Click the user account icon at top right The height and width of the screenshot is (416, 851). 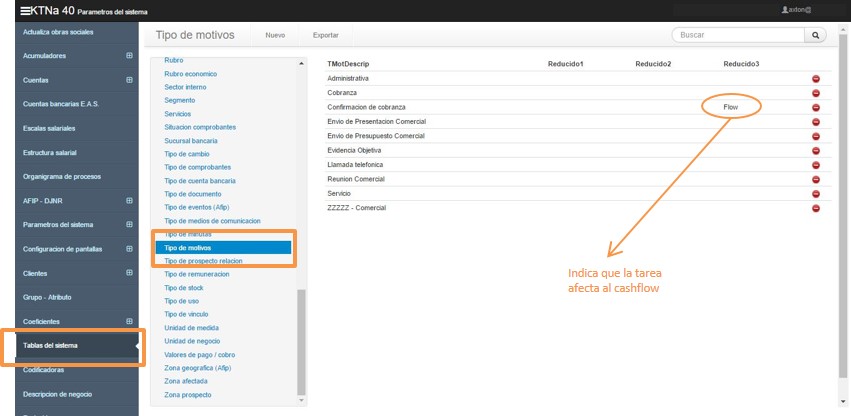pos(785,10)
